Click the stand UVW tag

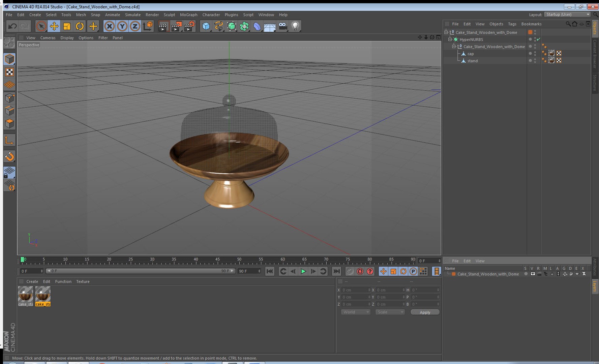[559, 60]
